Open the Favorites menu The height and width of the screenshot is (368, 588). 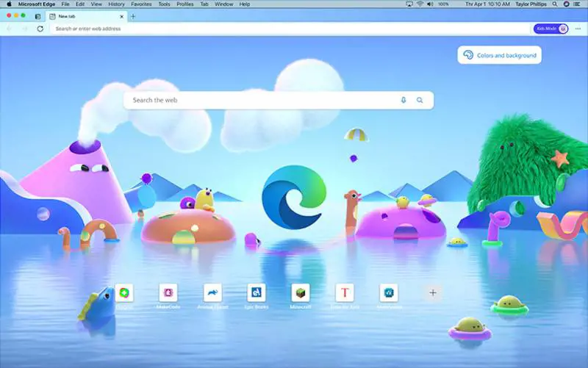click(141, 4)
